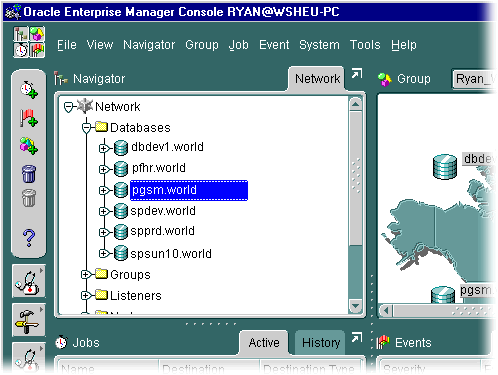Expand the dbdev1.world node
This screenshot has height=375, width=498.
click(x=104, y=148)
